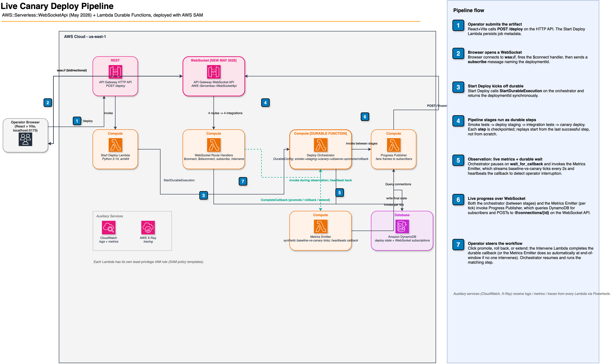Select the 'invoke per tick' label
This screenshot has width=611, height=364.
pos(394,205)
